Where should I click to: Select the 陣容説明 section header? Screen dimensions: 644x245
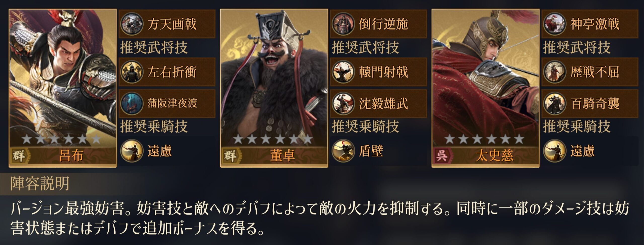point(40,184)
